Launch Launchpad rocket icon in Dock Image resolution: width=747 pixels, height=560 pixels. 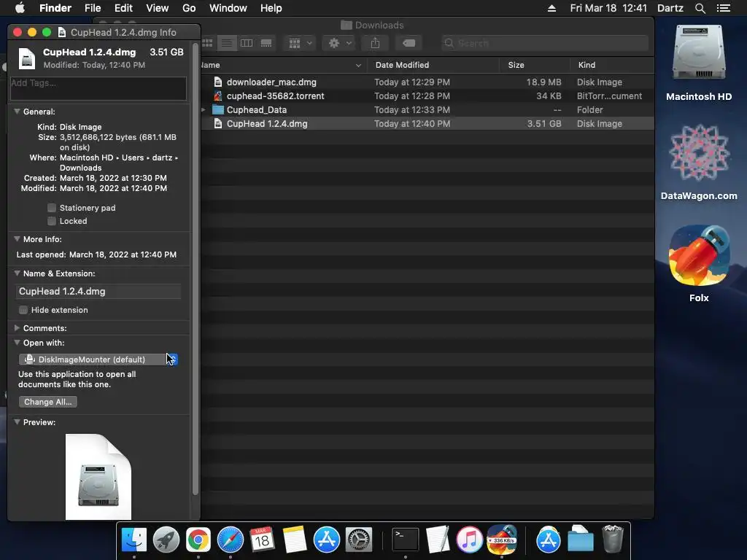[166, 540]
